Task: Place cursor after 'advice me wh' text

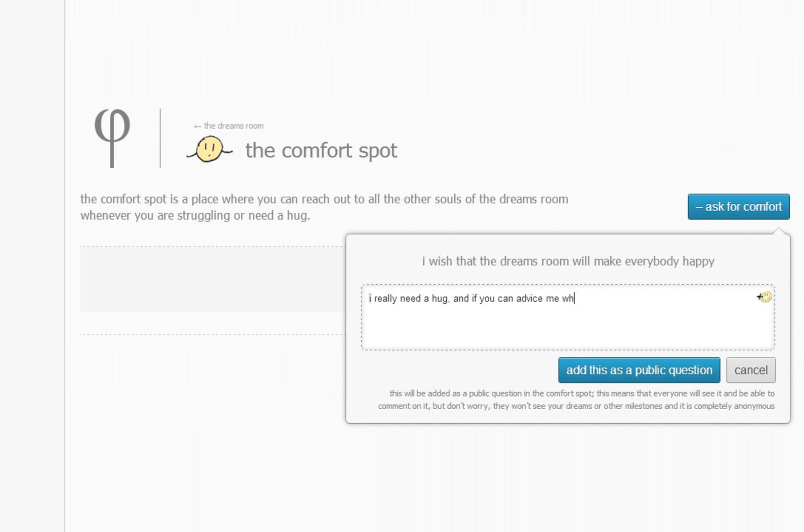Action: click(575, 298)
